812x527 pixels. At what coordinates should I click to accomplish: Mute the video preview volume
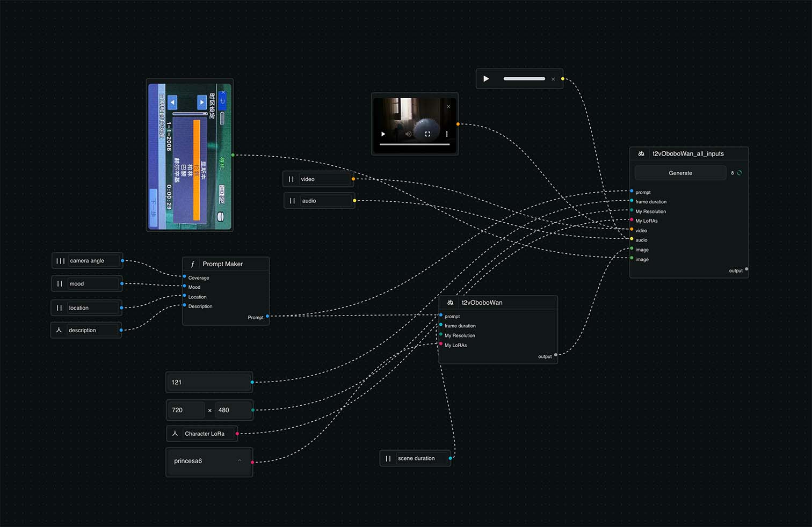click(x=408, y=134)
